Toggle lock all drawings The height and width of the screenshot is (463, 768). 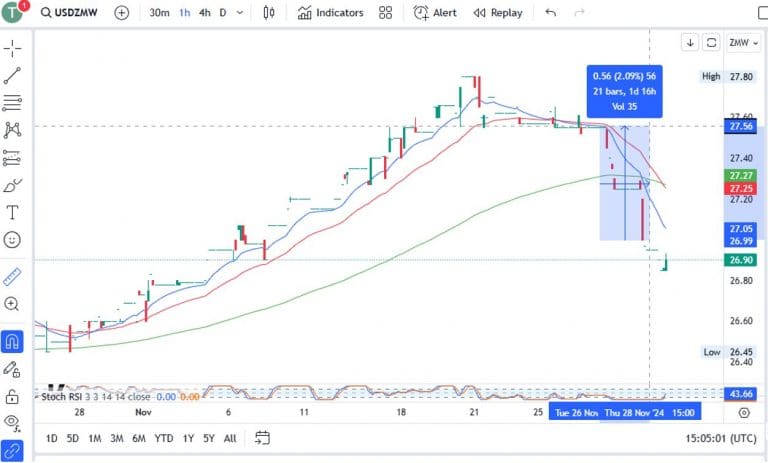12,396
